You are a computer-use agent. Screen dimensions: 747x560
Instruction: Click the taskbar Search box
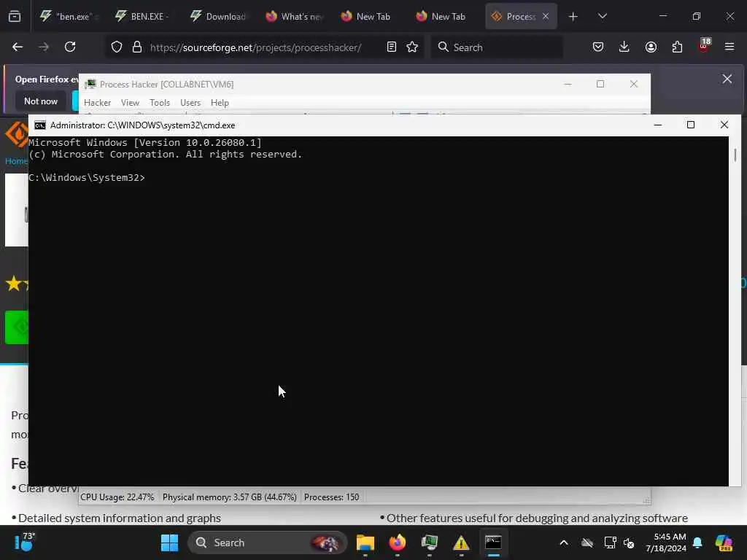pyautogui.click(x=268, y=542)
